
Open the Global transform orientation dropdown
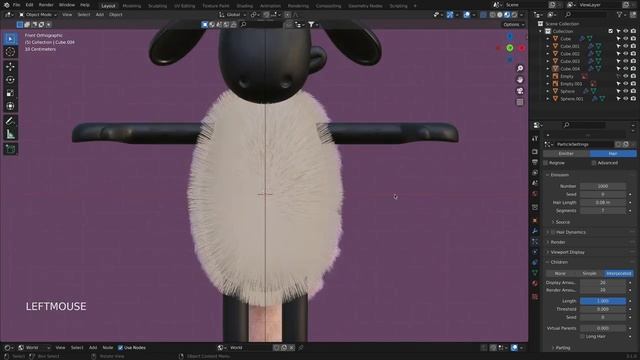[233, 15]
